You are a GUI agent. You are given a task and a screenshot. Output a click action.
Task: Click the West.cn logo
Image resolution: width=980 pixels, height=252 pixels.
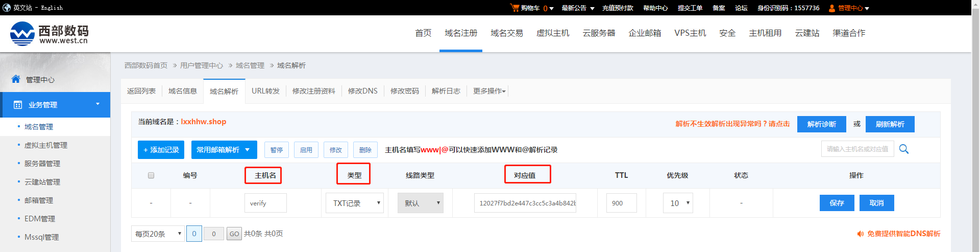click(x=49, y=34)
